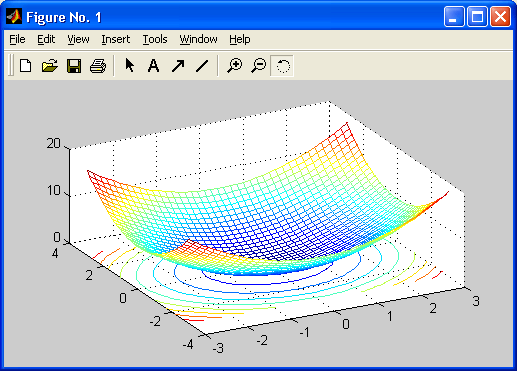
Task: Save the figure with the floppy disk icon
Action: click(x=74, y=66)
